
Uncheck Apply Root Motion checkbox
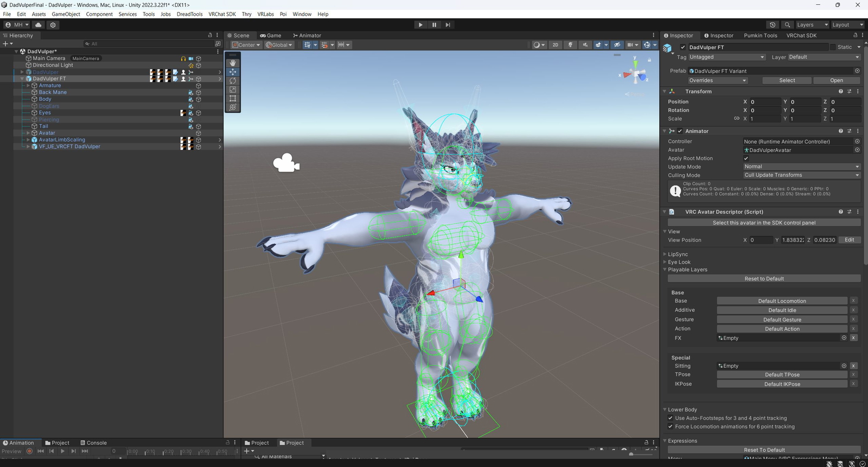(746, 158)
